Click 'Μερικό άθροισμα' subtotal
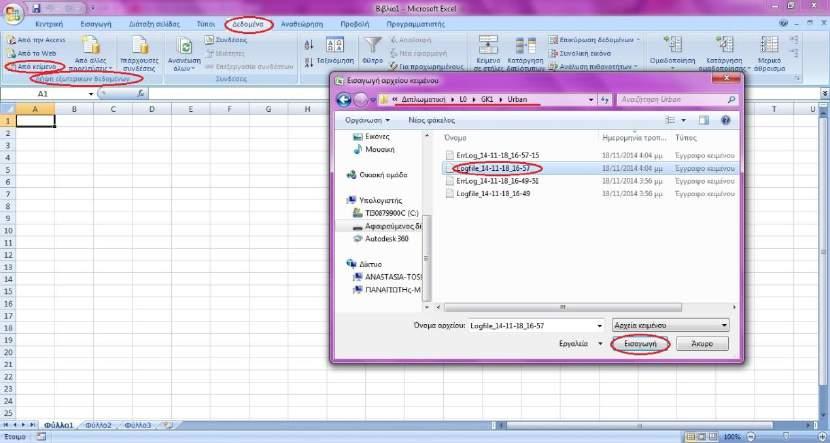Image resolution: width=830 pixels, height=443 pixels. tap(770, 53)
